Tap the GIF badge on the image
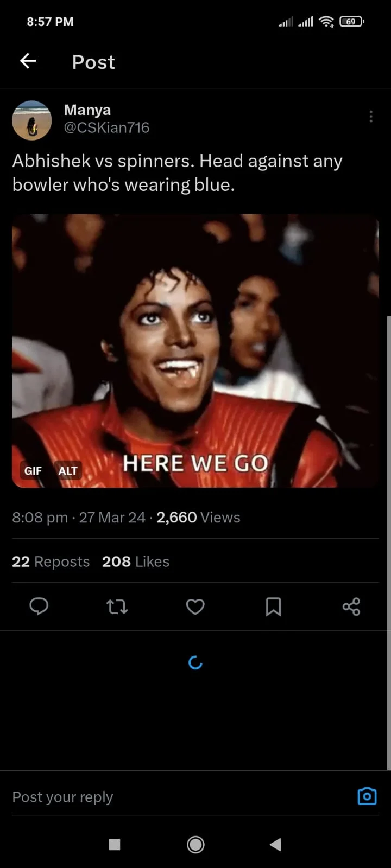391x868 pixels. (x=33, y=471)
